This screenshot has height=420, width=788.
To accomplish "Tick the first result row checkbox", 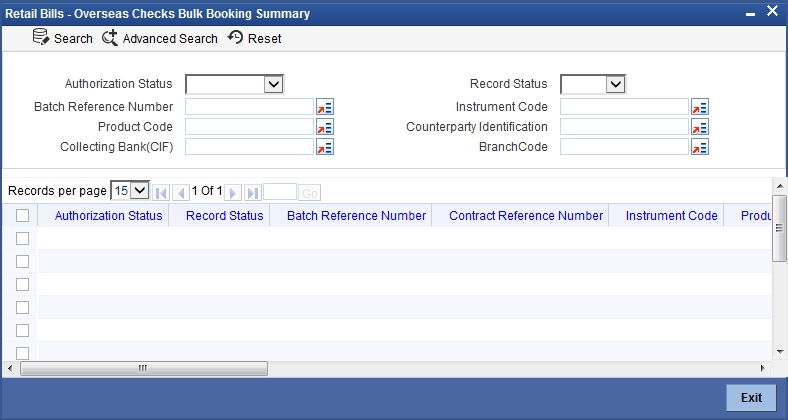I will pyautogui.click(x=22, y=239).
